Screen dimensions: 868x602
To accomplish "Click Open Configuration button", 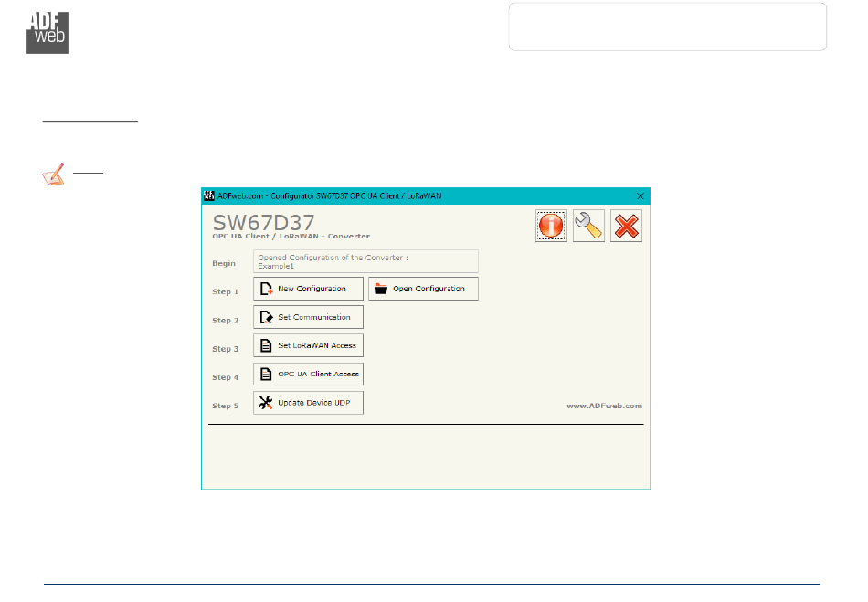I will tap(423, 289).
